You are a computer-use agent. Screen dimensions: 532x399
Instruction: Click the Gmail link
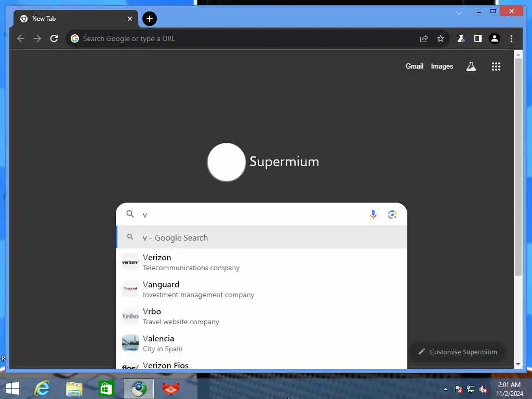414,66
